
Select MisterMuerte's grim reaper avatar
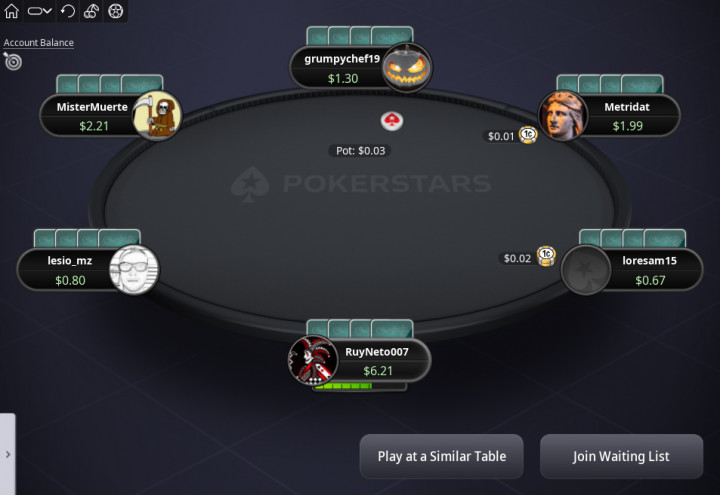pos(157,116)
